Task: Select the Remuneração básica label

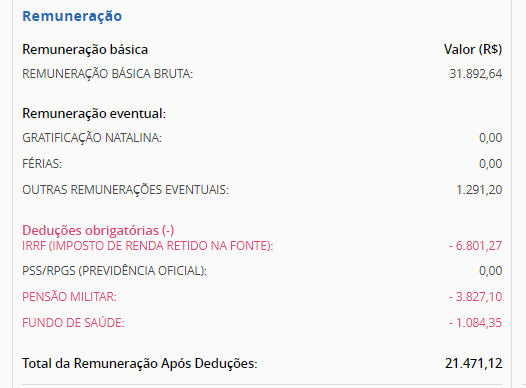Action: pos(85,50)
